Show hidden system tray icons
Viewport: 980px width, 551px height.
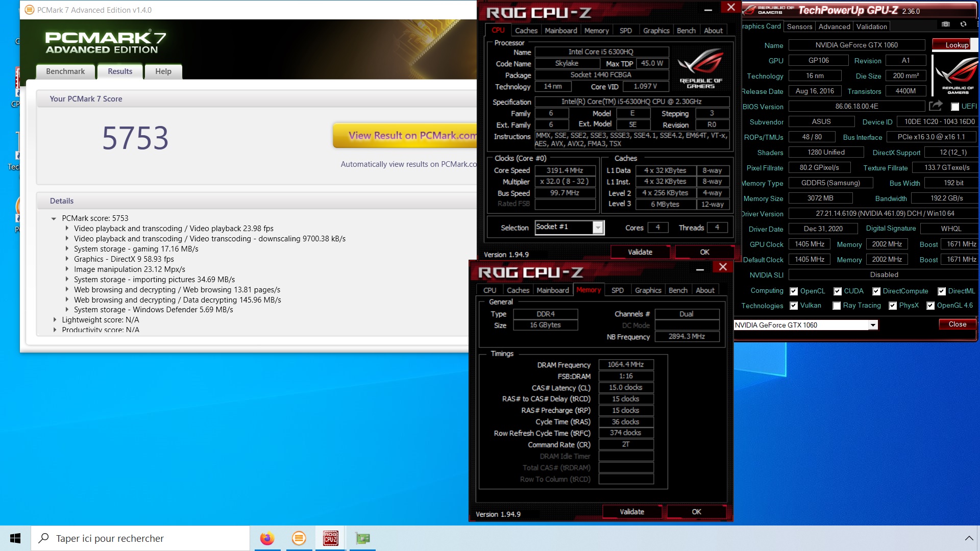pyautogui.click(x=969, y=538)
